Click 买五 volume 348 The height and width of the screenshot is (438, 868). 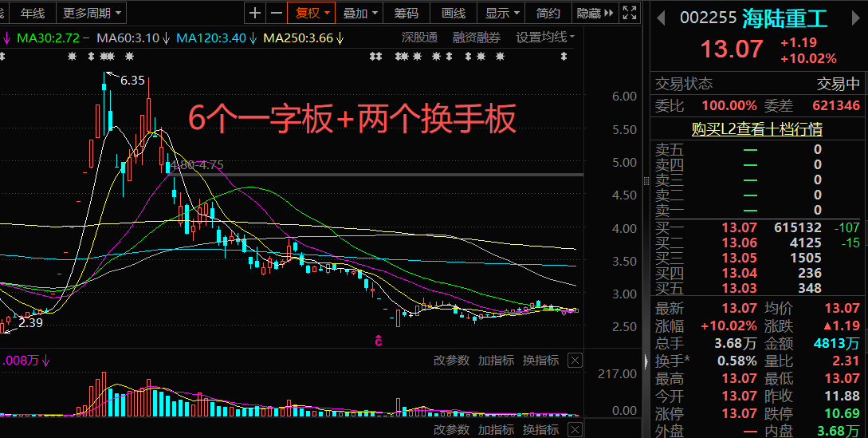[810, 288]
